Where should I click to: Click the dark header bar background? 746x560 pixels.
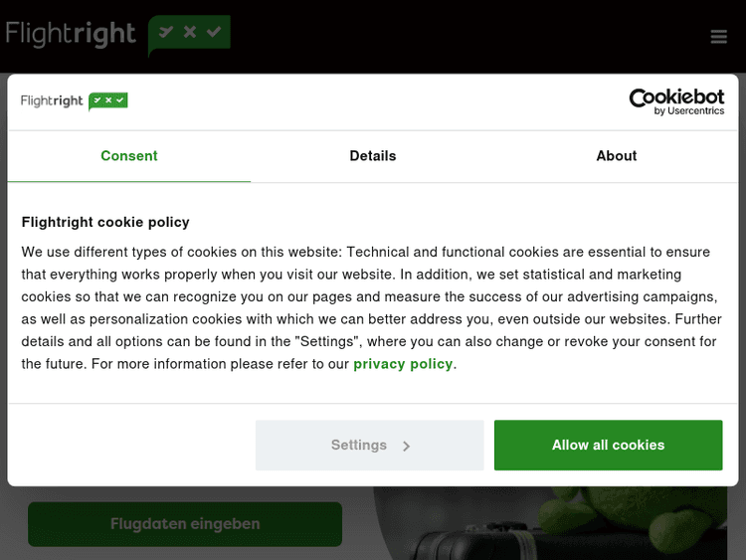tap(448, 35)
